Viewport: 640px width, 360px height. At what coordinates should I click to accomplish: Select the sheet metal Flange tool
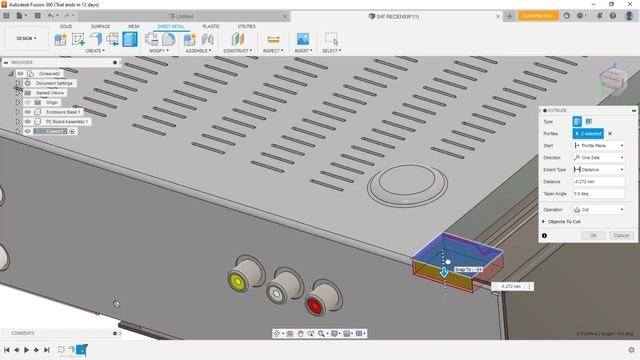(96, 39)
